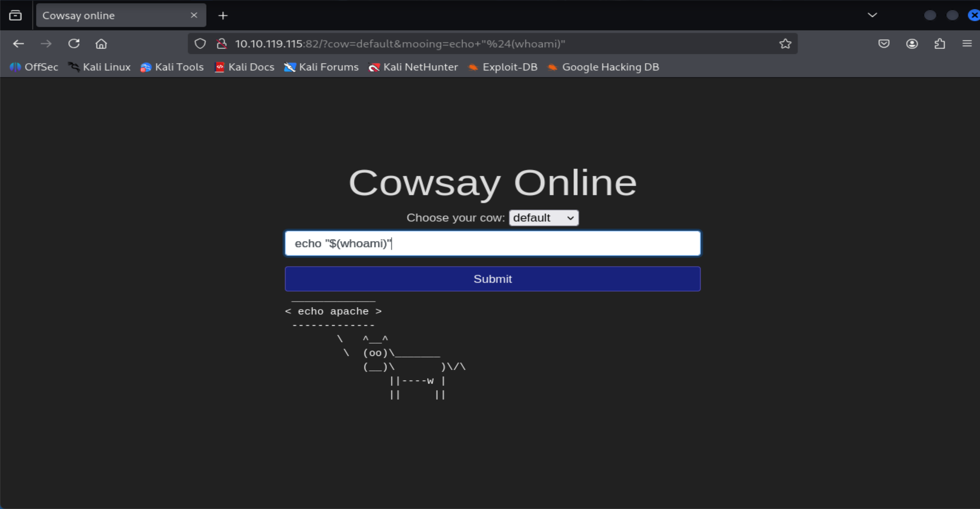
Task: Open the Firefox View icon
Action: [x=15, y=15]
